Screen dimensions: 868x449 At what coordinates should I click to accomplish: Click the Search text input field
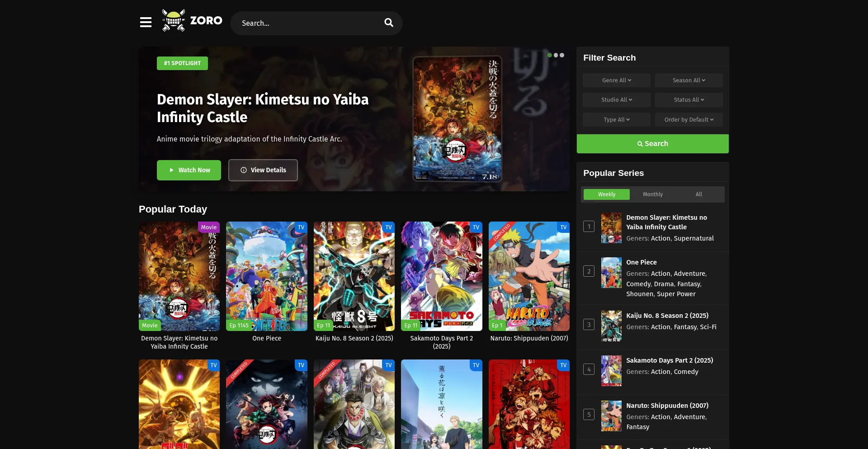coord(307,23)
